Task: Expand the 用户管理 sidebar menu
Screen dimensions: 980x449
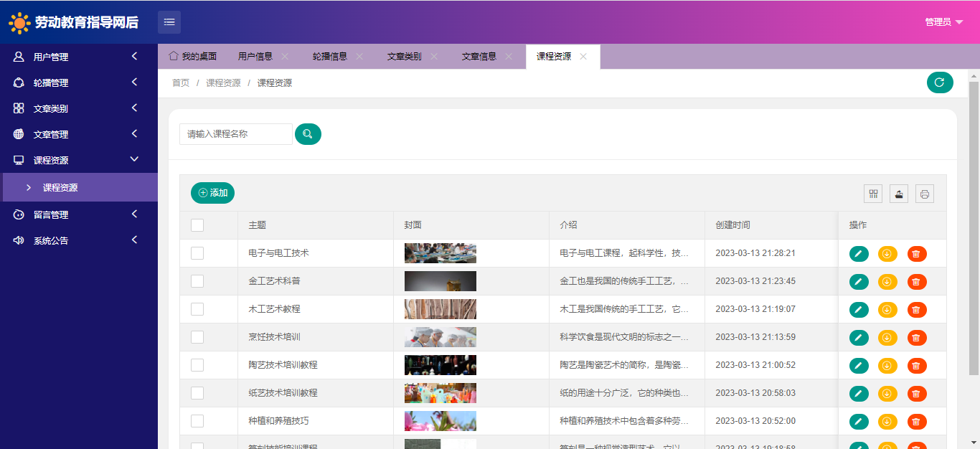Action: (x=79, y=57)
